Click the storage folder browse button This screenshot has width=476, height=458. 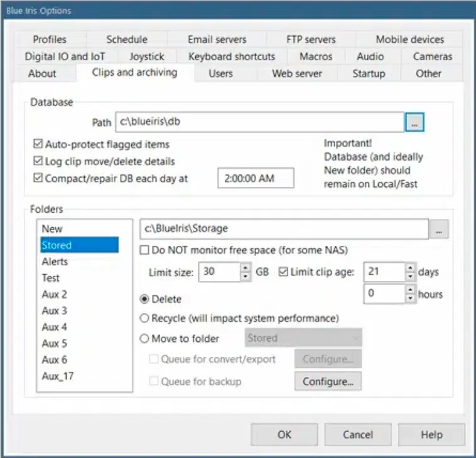coord(439,229)
